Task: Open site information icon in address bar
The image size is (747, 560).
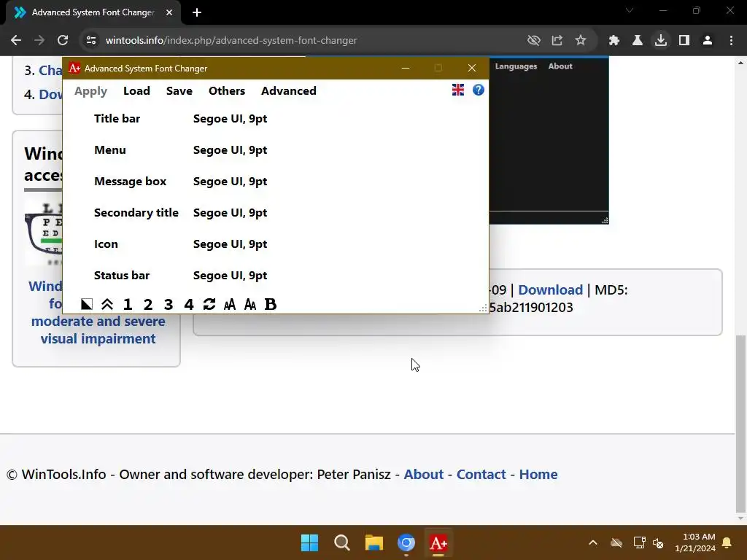Action: [90, 41]
